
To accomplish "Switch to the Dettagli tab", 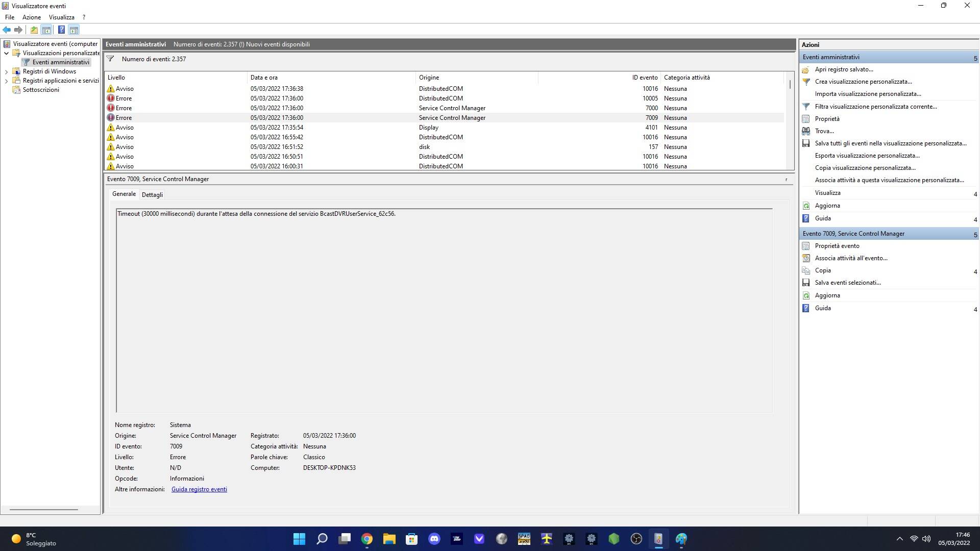I will tap(152, 195).
